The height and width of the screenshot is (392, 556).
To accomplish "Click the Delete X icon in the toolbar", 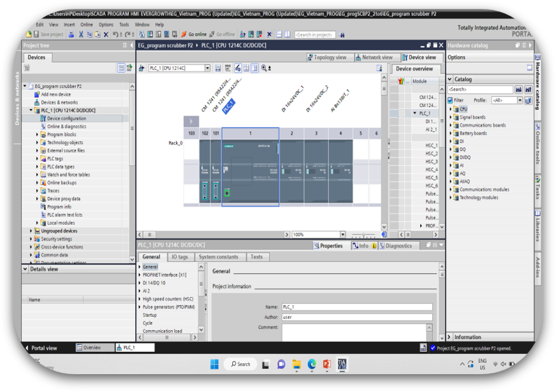I will 106,34.
